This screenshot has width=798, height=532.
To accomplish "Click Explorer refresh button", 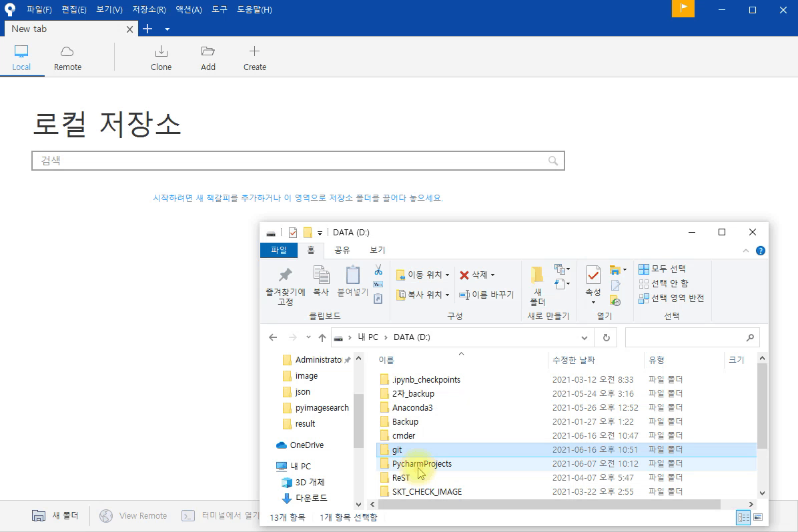I will 606,338.
